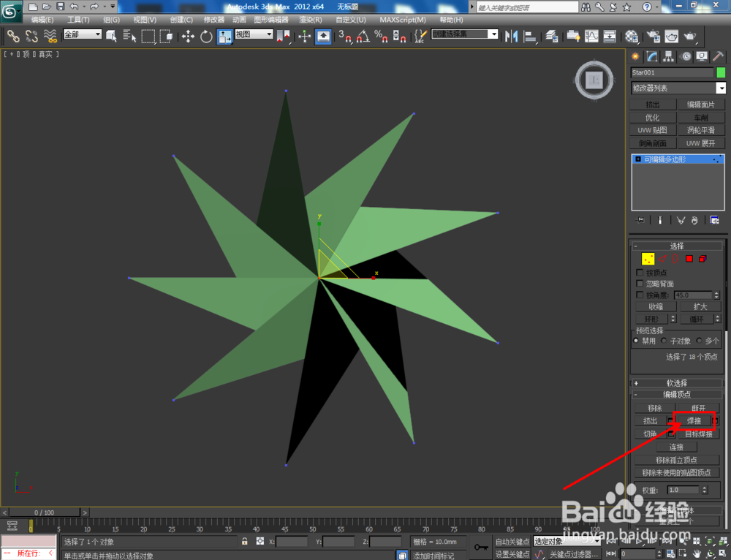
Task: Open 全部 selection filter dropdown
Action: pyautogui.click(x=83, y=34)
